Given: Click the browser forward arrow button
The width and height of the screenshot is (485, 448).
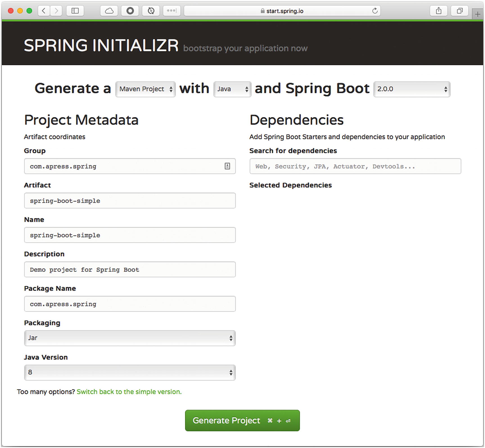Looking at the screenshot, I should pos(56,11).
